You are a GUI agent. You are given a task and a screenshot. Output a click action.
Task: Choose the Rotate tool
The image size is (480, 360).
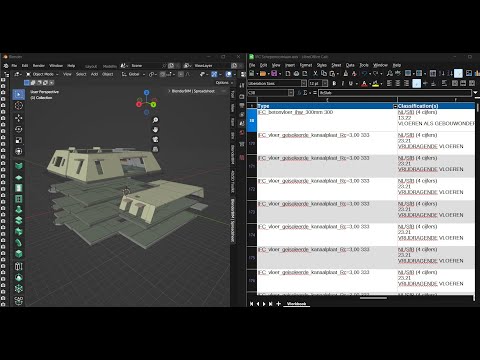[19, 129]
